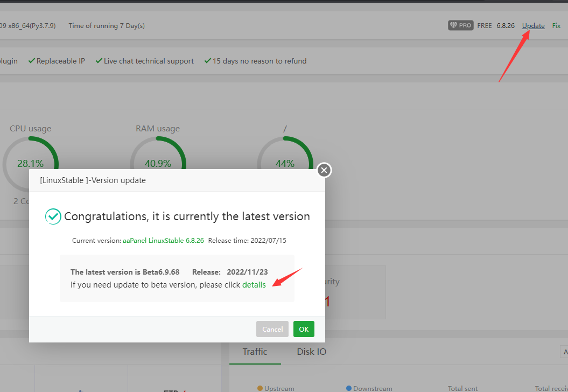Click aaPanel LinuxStable 6.8.26 version text

(163, 241)
